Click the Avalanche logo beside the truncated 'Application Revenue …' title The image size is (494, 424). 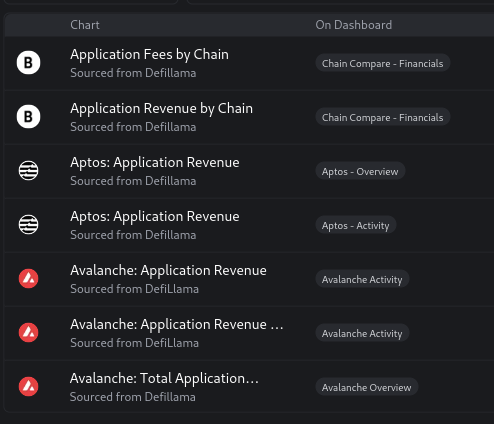tap(29, 333)
